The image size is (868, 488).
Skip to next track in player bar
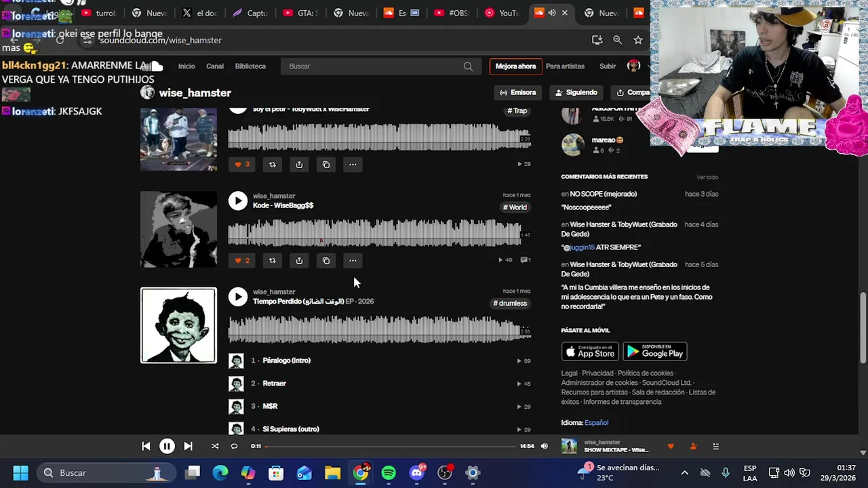click(188, 446)
